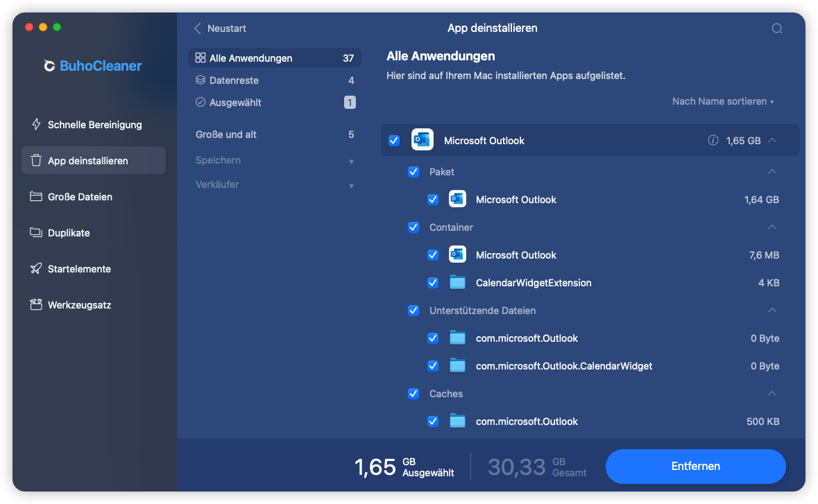Click the info icon next to 1,65 GB

point(713,140)
